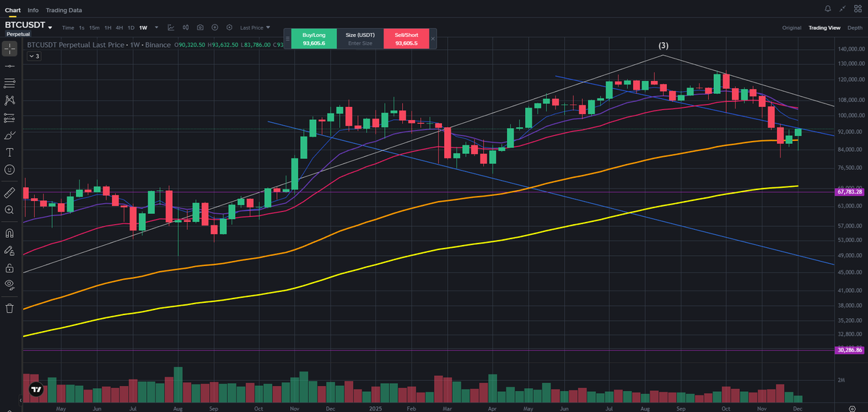This screenshot has height=412, width=868.
Task: Select the crosshair cursor tool
Action: [x=9, y=48]
